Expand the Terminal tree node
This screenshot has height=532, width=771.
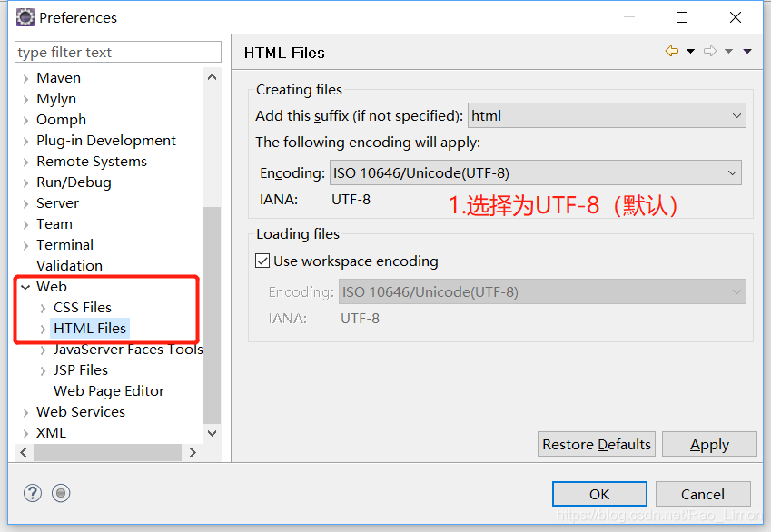25,245
